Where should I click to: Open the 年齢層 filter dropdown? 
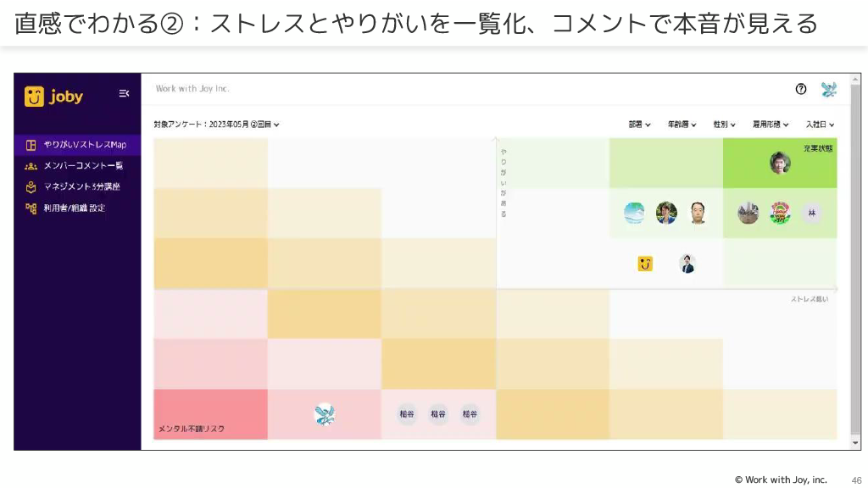pyautogui.click(x=682, y=125)
